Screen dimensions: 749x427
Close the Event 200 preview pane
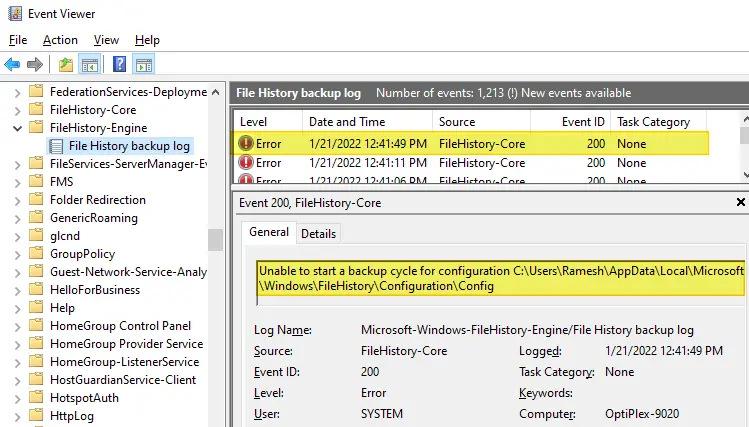coord(740,203)
